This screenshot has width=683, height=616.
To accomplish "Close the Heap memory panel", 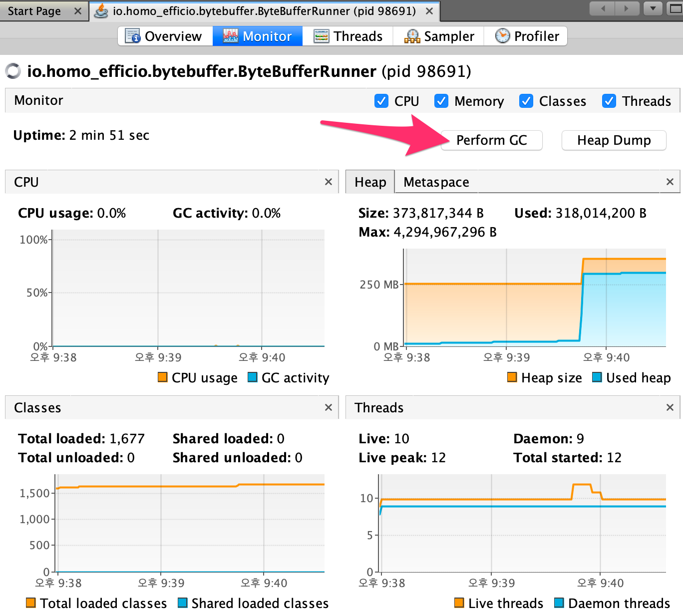I will pyautogui.click(x=670, y=182).
